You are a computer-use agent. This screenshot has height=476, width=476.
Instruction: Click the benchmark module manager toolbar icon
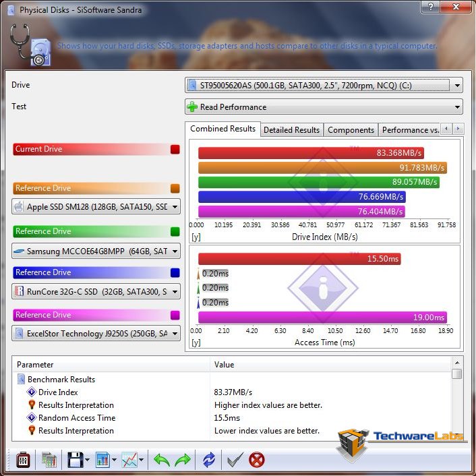point(23,460)
